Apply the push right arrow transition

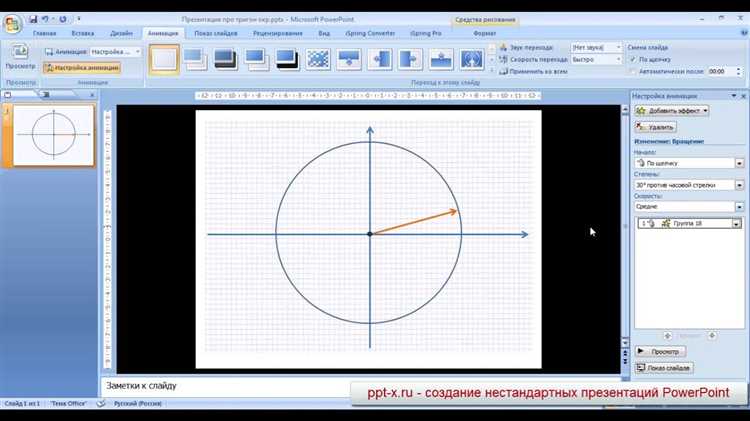(x=410, y=59)
